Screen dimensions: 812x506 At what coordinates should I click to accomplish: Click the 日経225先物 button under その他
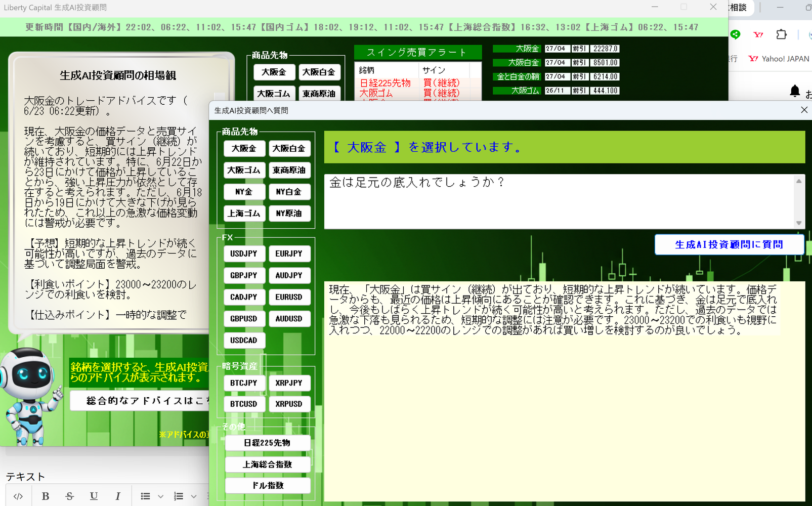pos(268,443)
